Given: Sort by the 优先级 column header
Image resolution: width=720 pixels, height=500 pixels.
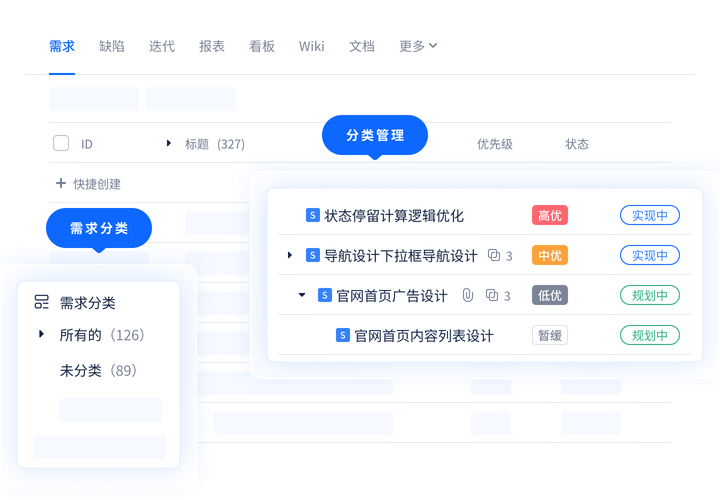Looking at the screenshot, I should pyautogui.click(x=495, y=144).
